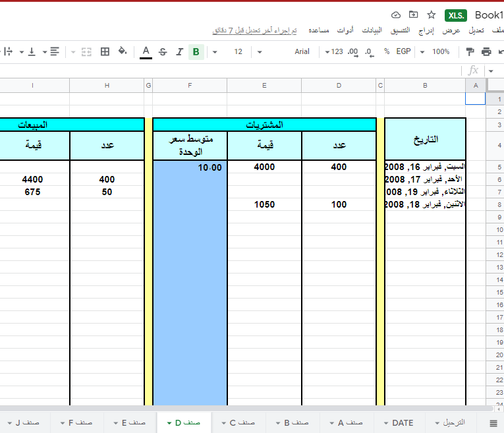
Task: Open the text color picker
Action: coord(146,51)
